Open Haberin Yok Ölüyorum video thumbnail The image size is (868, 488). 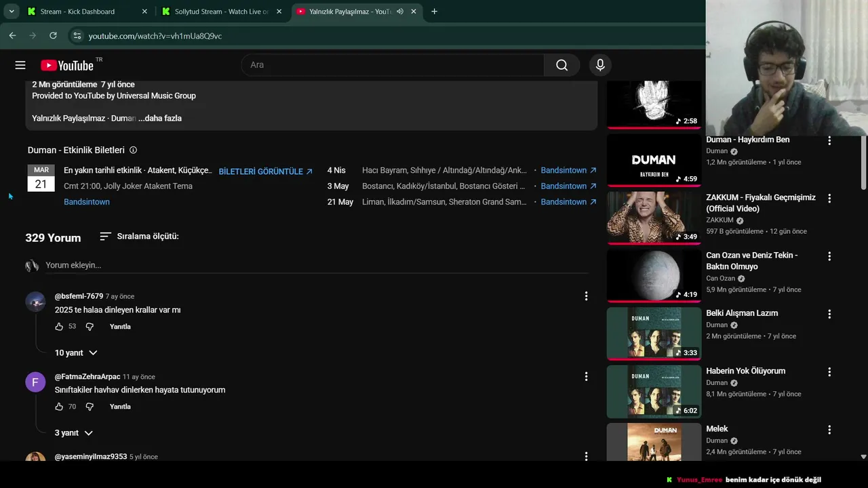[654, 391]
